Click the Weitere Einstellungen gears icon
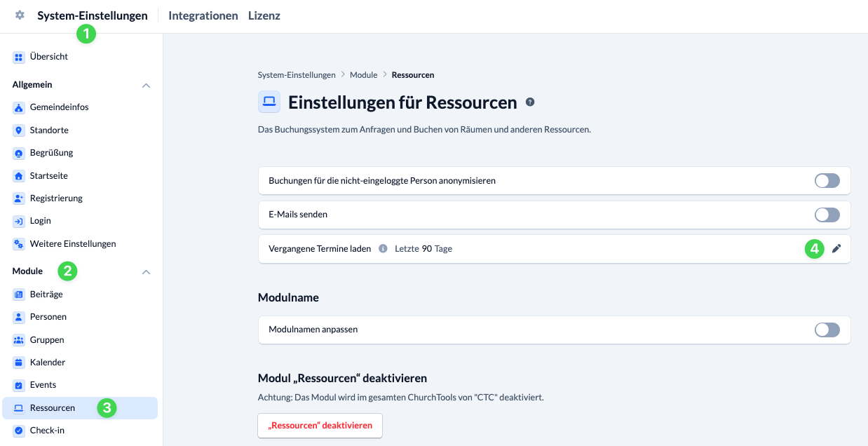This screenshot has height=446, width=868. (19, 244)
